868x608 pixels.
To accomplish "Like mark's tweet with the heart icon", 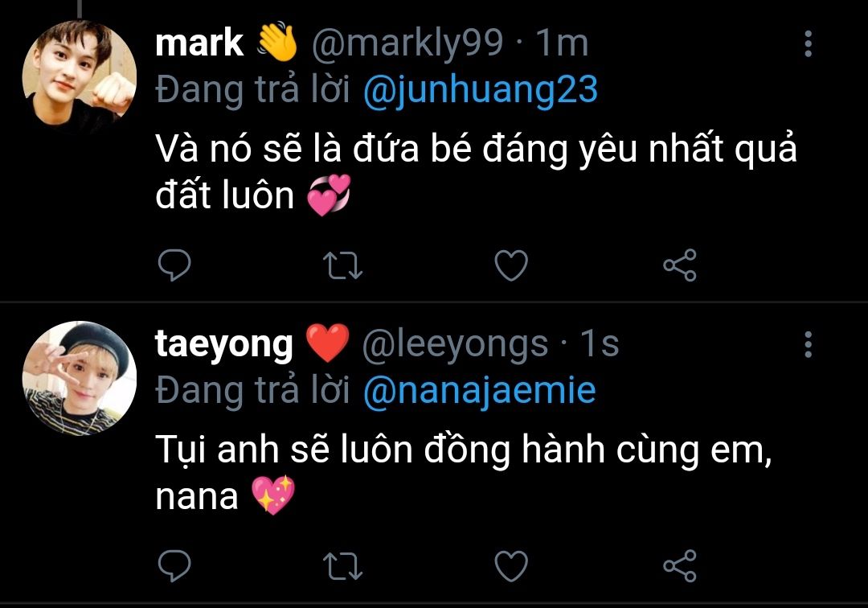I will [511, 265].
